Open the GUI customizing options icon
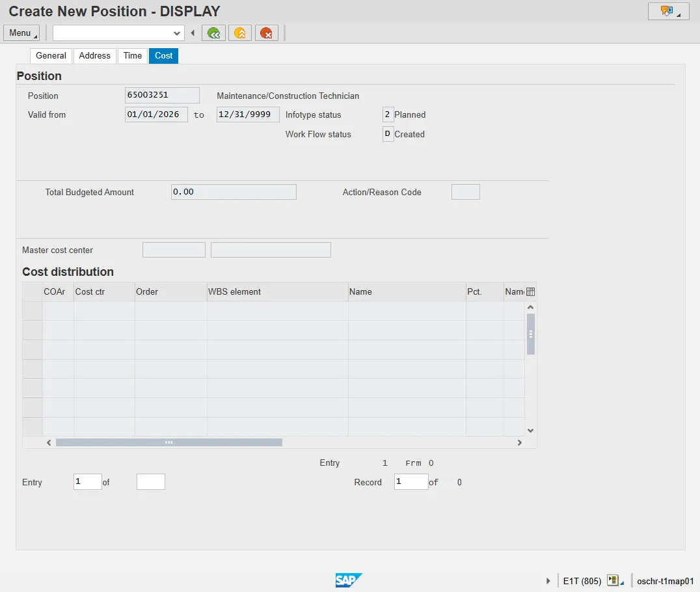The height and width of the screenshot is (592, 700). (668, 11)
